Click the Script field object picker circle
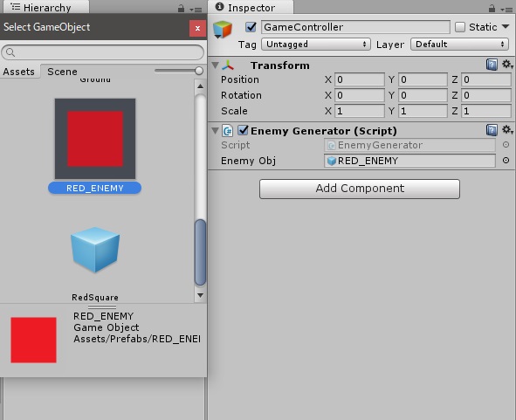This screenshot has height=420, width=516. pyautogui.click(x=506, y=144)
